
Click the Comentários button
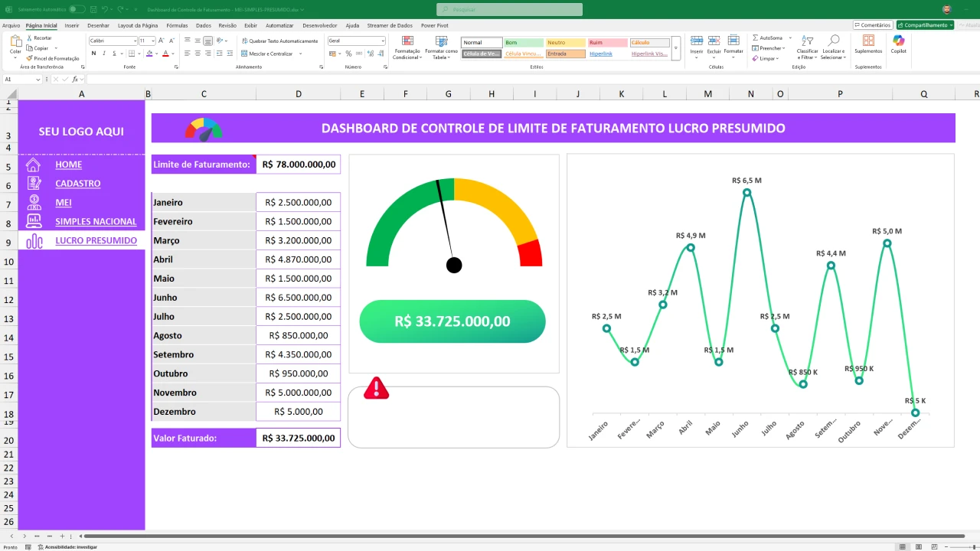pos(873,25)
